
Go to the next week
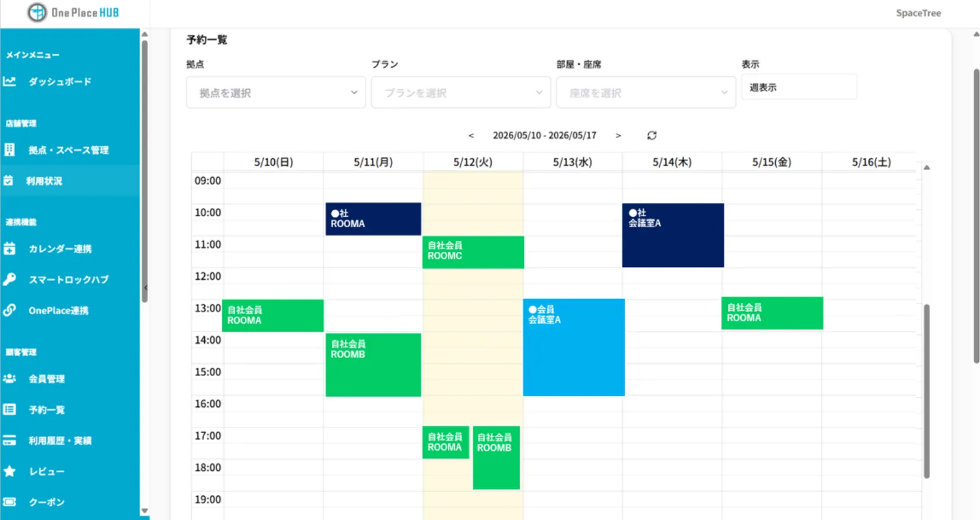(618, 136)
